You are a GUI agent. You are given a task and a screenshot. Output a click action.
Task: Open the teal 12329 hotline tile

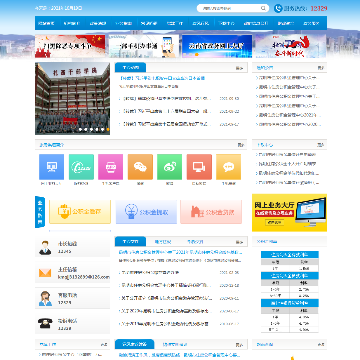[81, 167]
